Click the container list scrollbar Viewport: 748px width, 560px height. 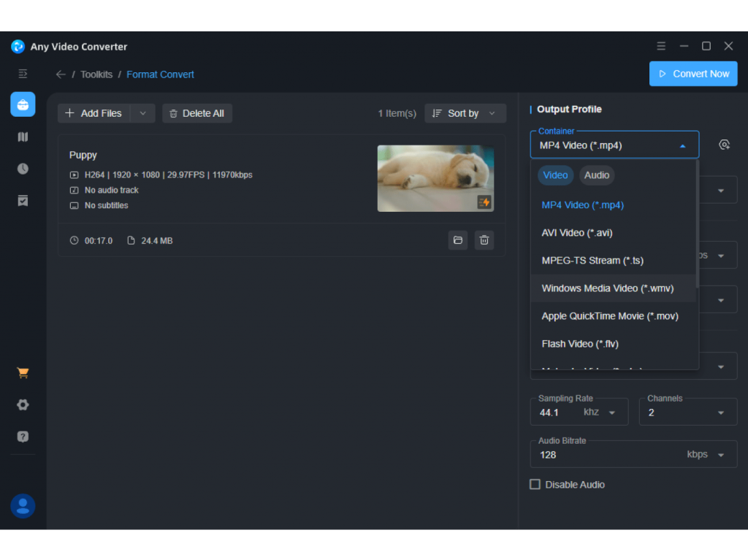[698, 224]
